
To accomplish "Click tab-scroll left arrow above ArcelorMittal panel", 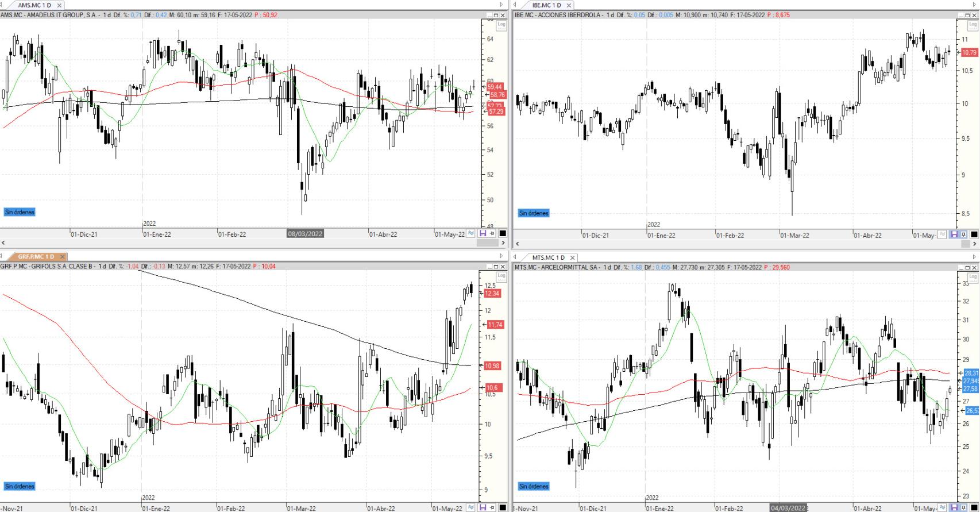I will (x=515, y=257).
